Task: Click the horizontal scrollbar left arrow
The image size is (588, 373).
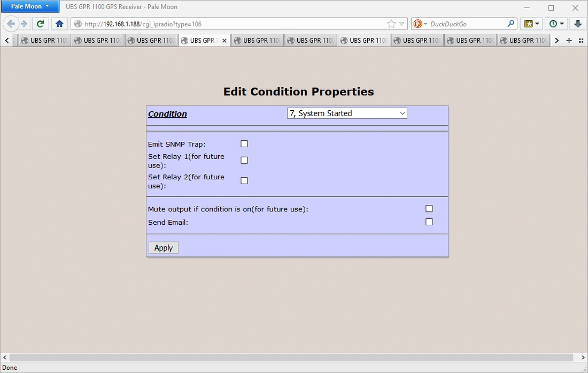Action: [x=4, y=357]
